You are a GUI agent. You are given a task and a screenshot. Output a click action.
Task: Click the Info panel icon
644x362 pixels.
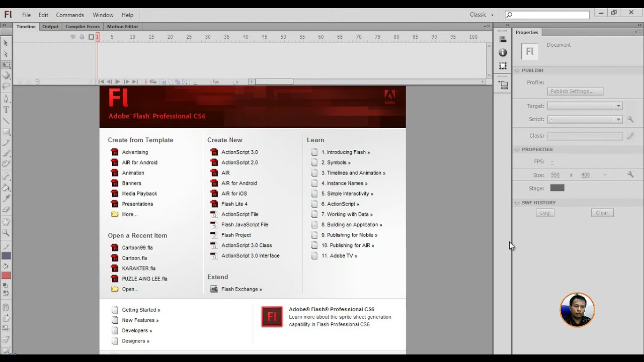click(503, 52)
